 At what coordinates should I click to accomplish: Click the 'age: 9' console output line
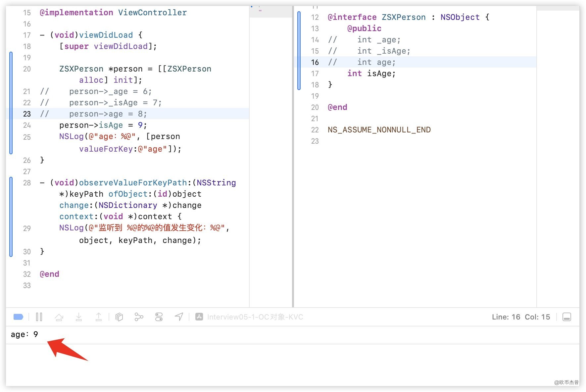24,334
